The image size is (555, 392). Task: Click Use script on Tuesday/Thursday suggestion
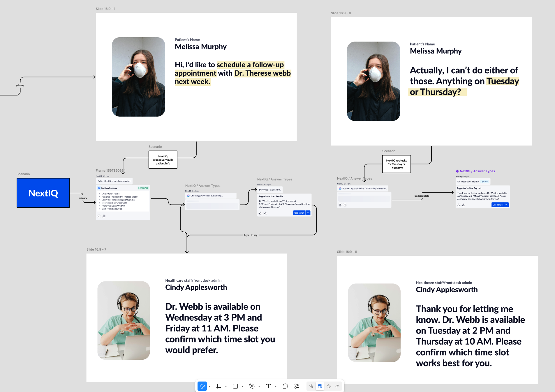click(x=497, y=205)
